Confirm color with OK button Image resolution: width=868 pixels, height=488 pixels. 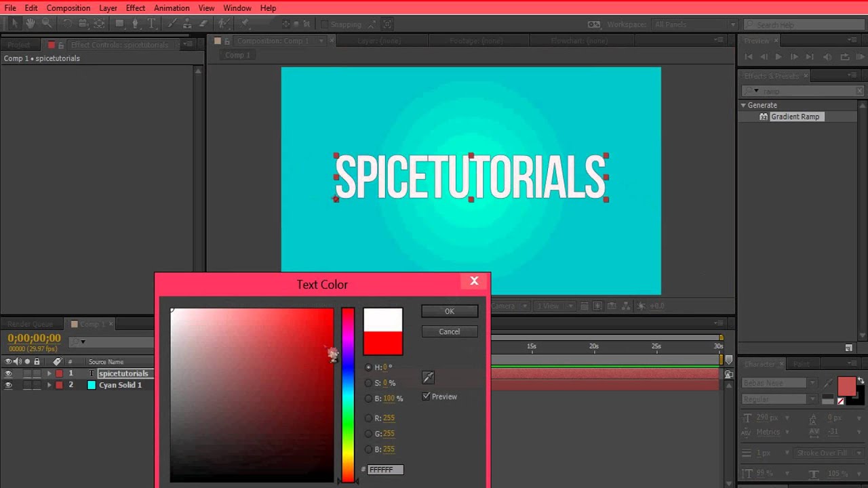coord(450,311)
